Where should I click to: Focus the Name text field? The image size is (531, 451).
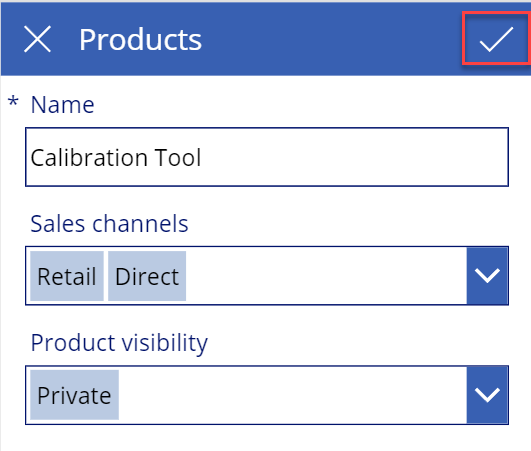coord(267,157)
